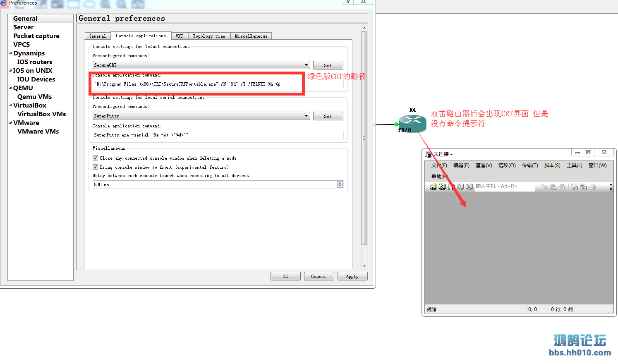Image resolution: width=618 pixels, height=364 pixels.
Task: Click the 输入主机 host field in SecureCRT
Action: click(505, 187)
